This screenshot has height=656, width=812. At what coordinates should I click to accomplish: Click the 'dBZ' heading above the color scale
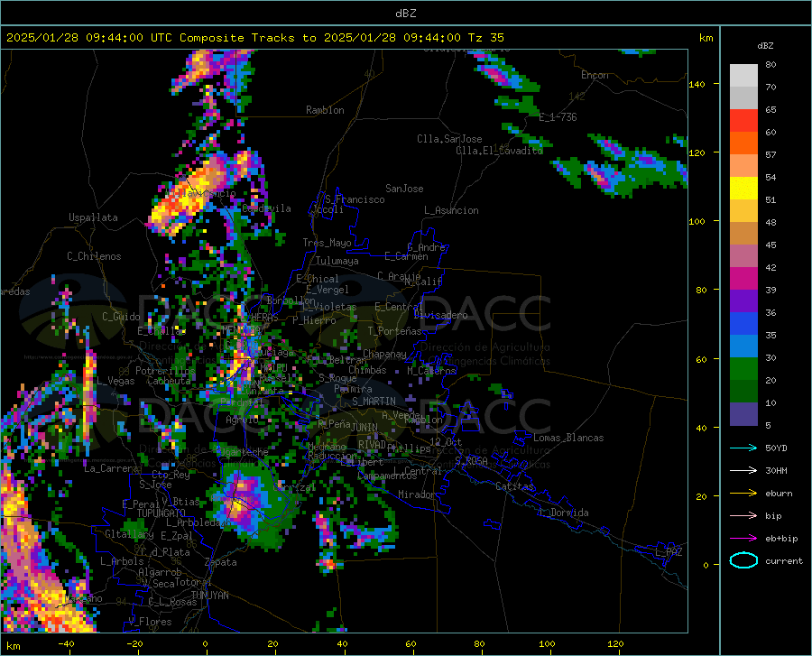click(765, 45)
